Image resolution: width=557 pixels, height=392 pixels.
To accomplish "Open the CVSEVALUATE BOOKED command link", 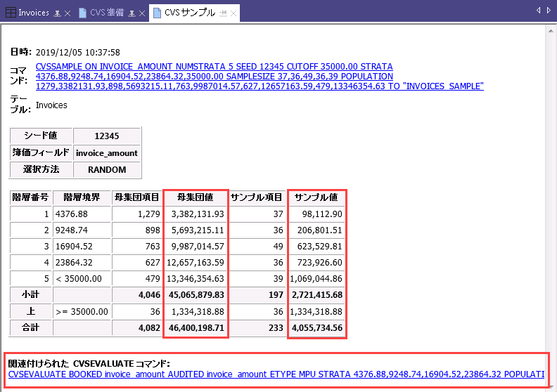I will pos(276,374).
